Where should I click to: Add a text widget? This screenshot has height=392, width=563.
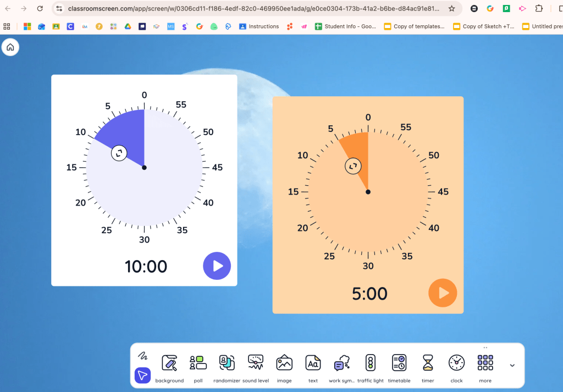click(x=313, y=363)
